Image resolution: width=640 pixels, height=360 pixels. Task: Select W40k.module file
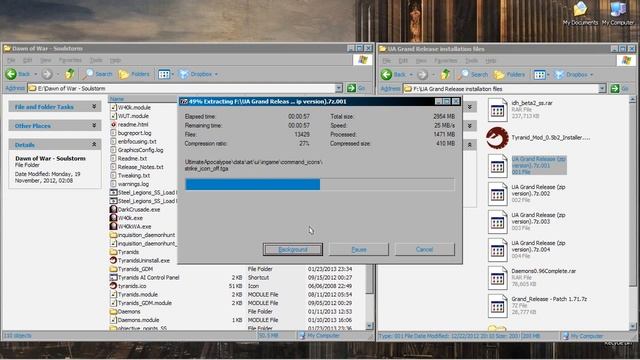pos(130,107)
